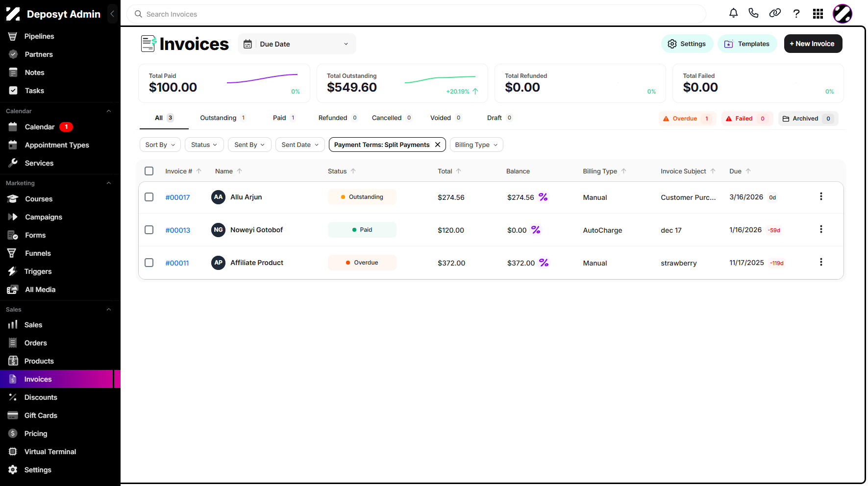Focus the Search Invoices field
The height and width of the screenshot is (486, 868).
click(x=417, y=14)
